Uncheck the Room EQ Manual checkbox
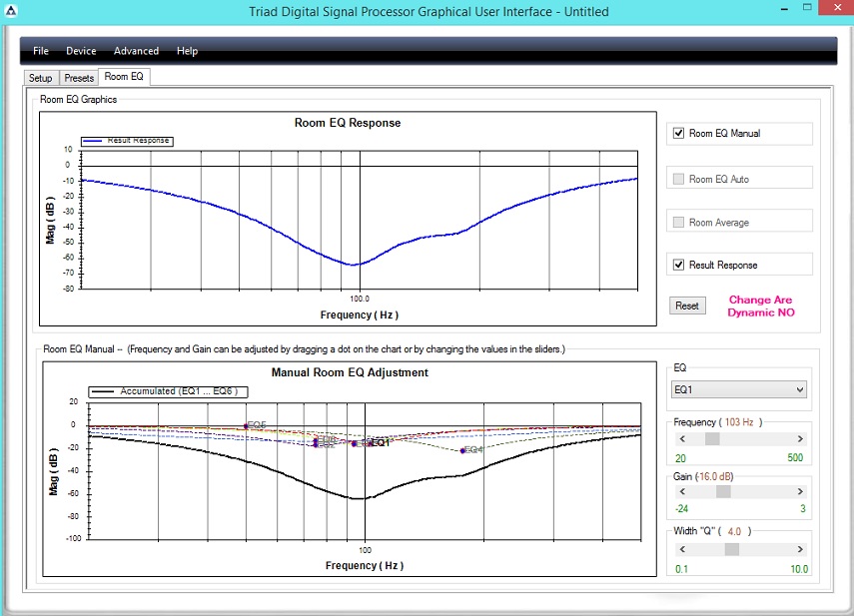The width and height of the screenshot is (854, 616). [x=677, y=133]
